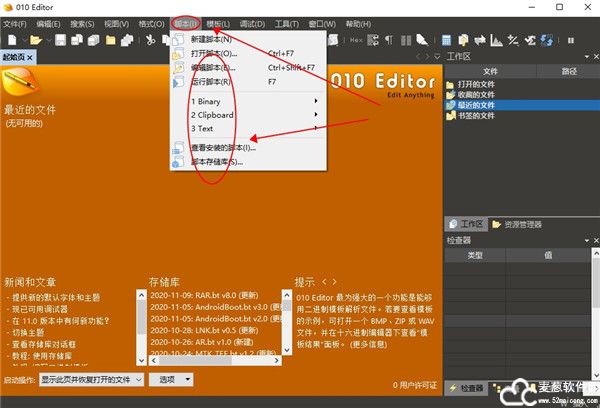Choose 查看安装的脚本(I)... menu entry

pos(248,147)
